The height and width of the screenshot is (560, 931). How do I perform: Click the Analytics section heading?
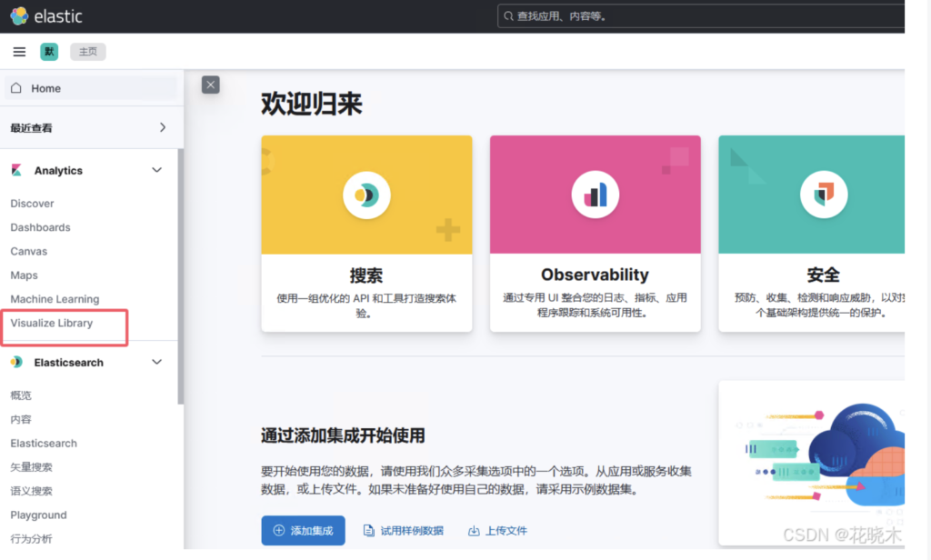pyautogui.click(x=58, y=170)
